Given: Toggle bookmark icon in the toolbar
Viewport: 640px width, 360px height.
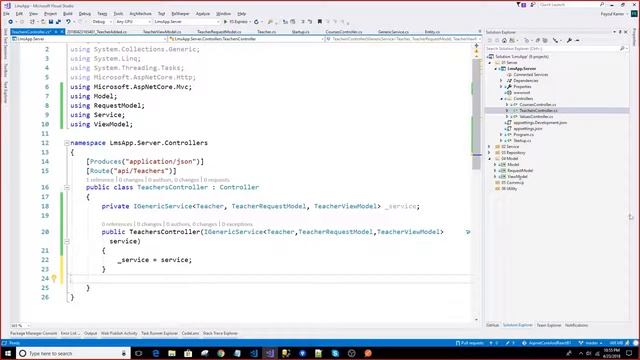Looking at the screenshot, I should coord(320,22).
